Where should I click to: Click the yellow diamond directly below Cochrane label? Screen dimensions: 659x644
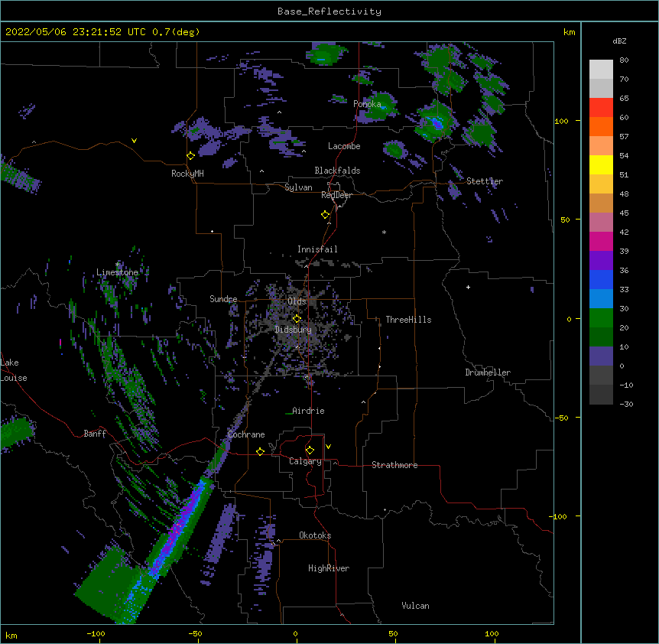[x=260, y=452]
